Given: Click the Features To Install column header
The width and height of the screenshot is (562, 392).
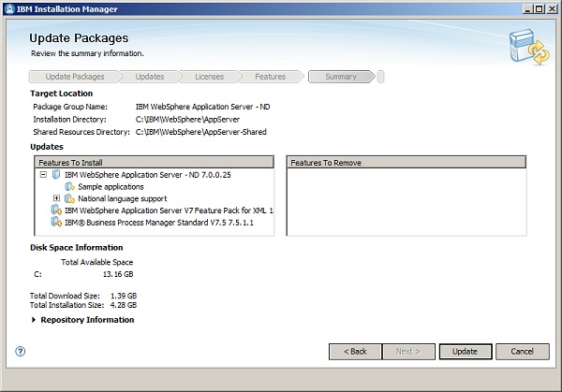Looking at the screenshot, I should pyautogui.click(x=155, y=162).
